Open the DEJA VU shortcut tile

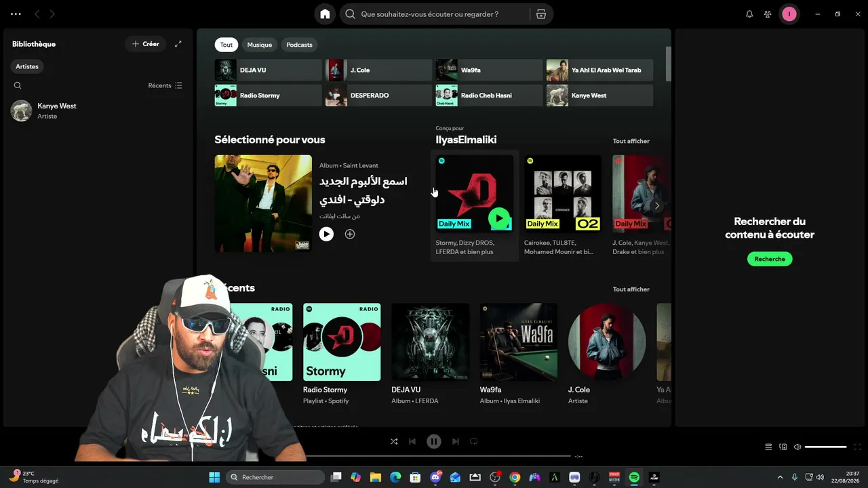click(x=269, y=70)
